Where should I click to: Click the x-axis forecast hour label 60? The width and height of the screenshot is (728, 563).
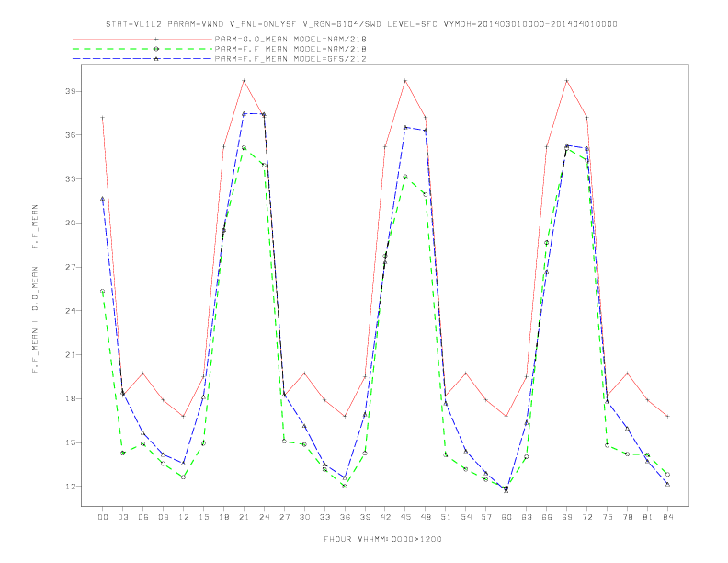click(x=506, y=517)
